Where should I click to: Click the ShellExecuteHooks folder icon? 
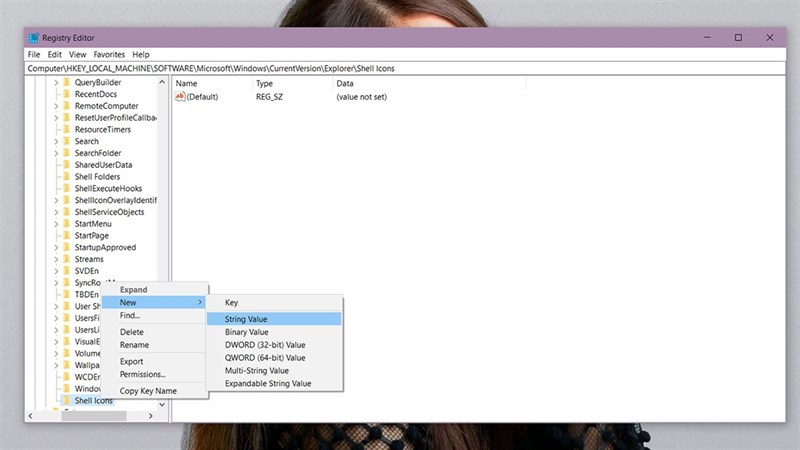[x=66, y=188]
